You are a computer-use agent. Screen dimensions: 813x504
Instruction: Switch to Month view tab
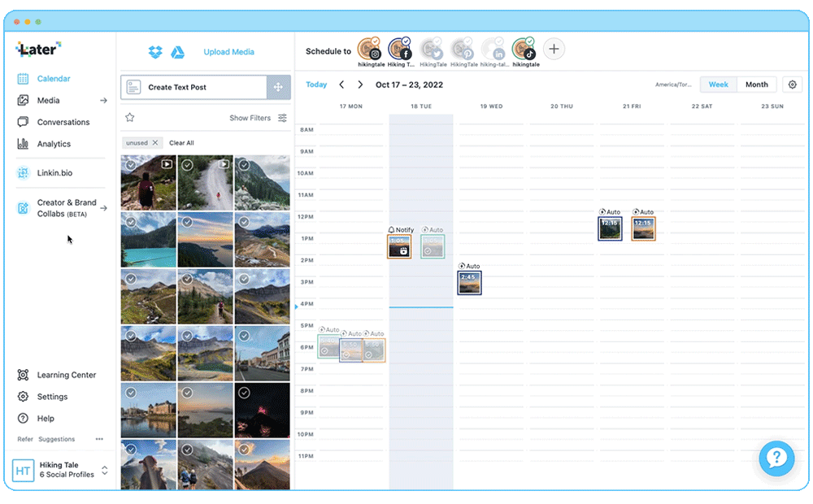click(756, 85)
